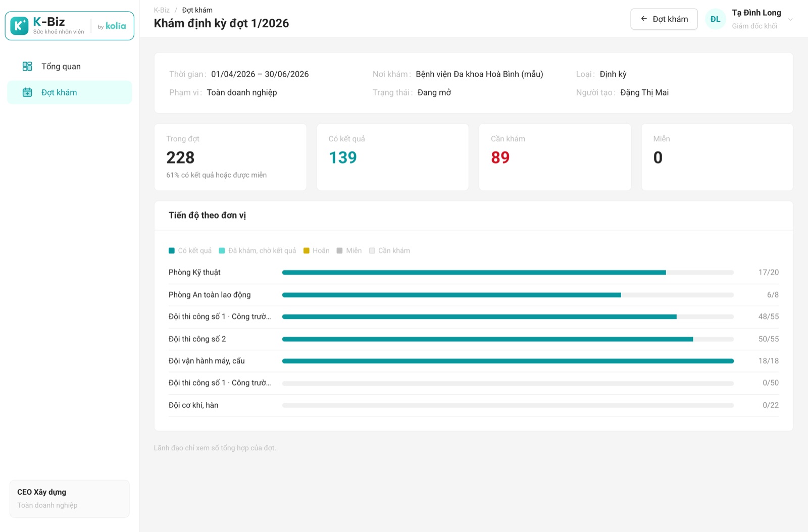The image size is (808, 532).
Task: Click the user name Tạ Đình Long
Action: tap(756, 13)
